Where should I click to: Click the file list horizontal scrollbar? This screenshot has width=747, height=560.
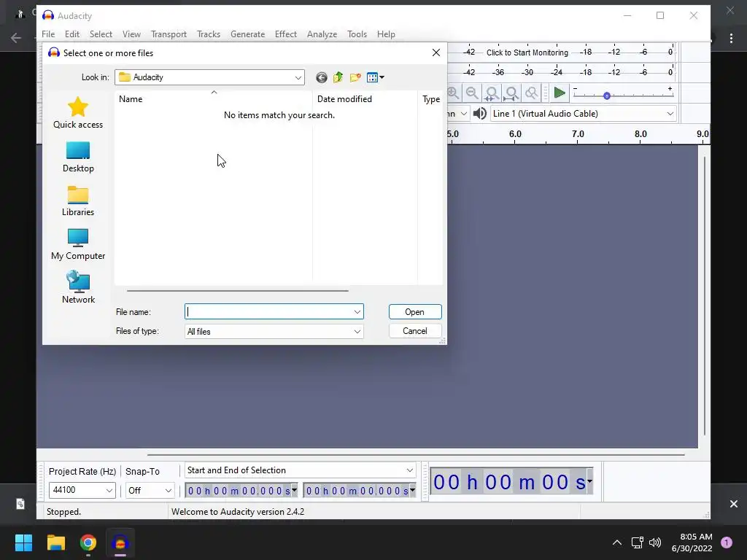coord(237,290)
